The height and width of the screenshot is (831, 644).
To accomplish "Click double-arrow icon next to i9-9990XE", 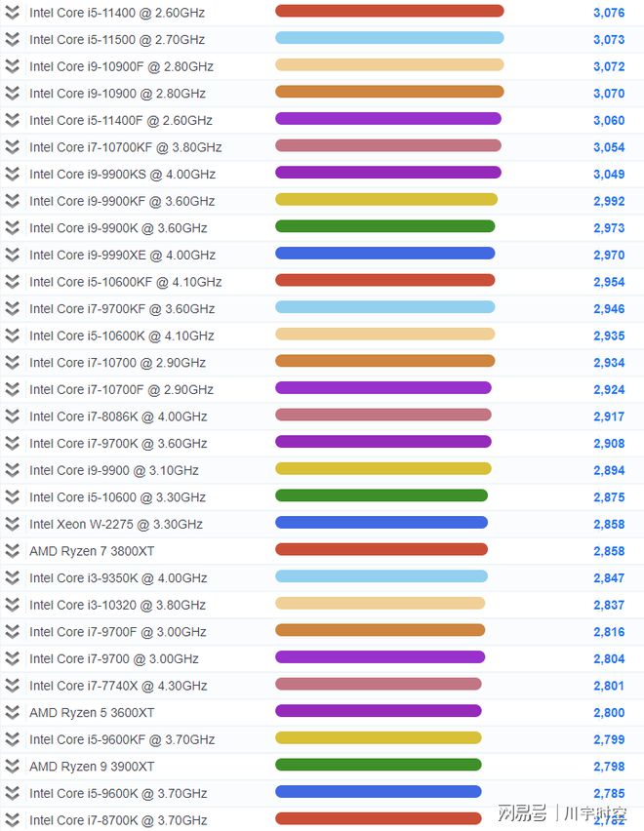I will pyautogui.click(x=12, y=255).
